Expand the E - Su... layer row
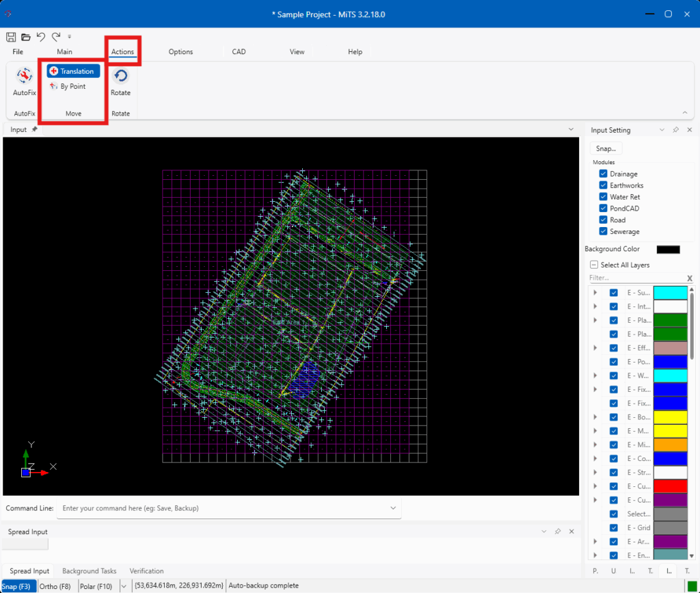 595,293
